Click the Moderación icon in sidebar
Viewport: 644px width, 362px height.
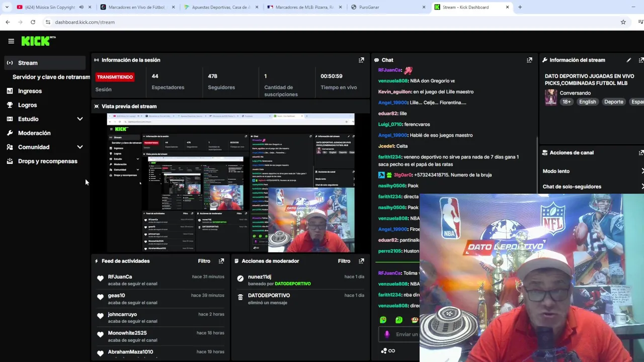[10, 133]
